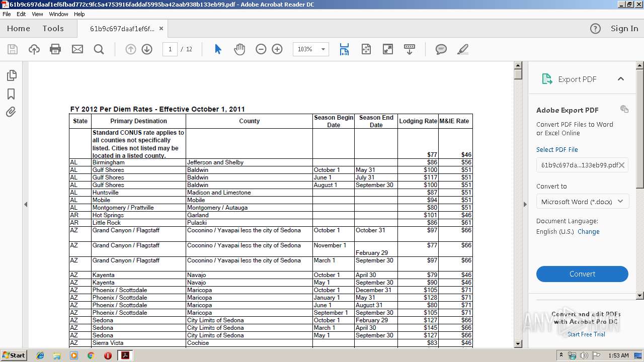Click Adobe Acrobat taskbar button
This screenshot has height=362, width=644.
pyautogui.click(x=125, y=355)
